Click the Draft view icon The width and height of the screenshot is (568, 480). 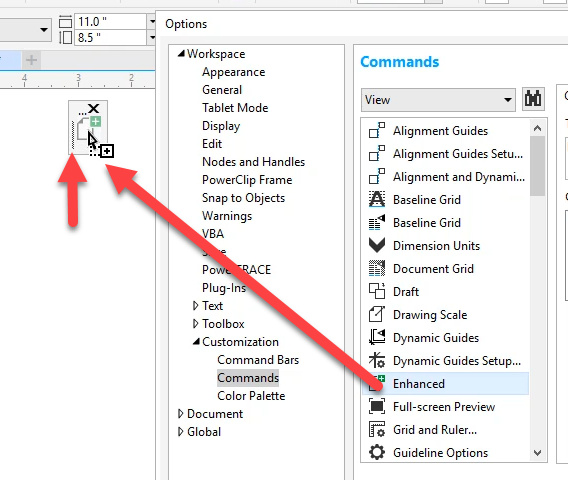[x=377, y=291]
